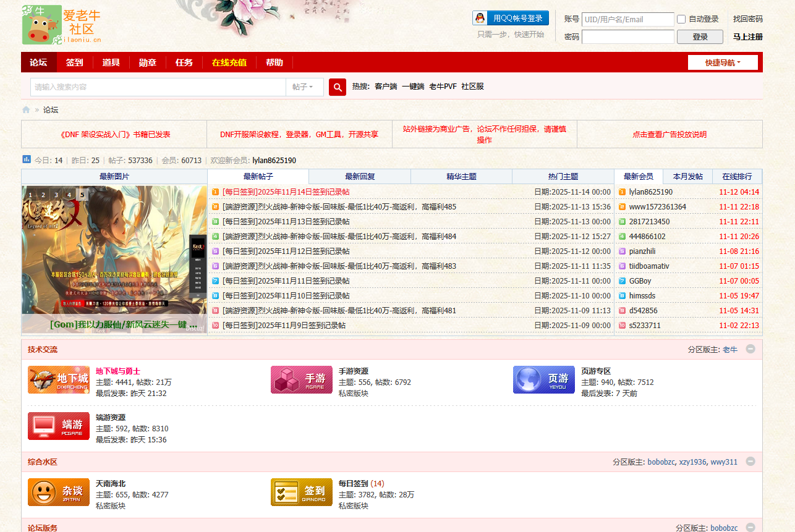Switch to the 最新回复 tab
This screenshot has width=795, height=532.
(360, 176)
